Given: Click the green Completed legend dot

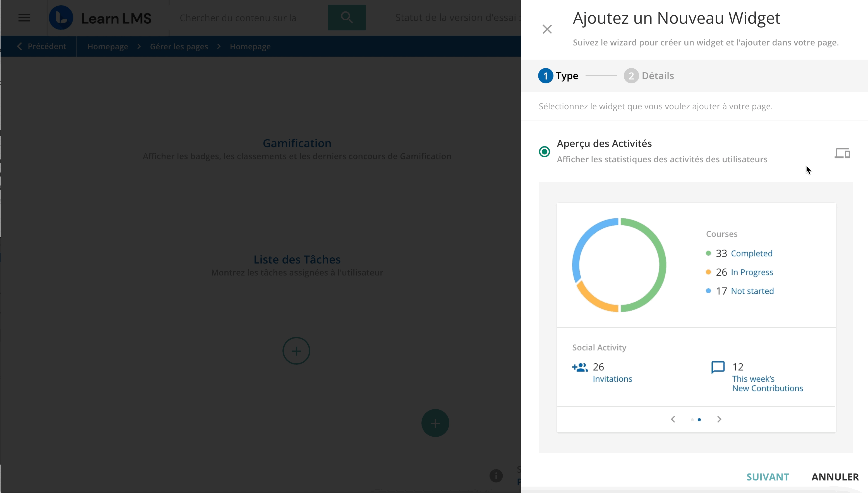Looking at the screenshot, I should point(708,253).
